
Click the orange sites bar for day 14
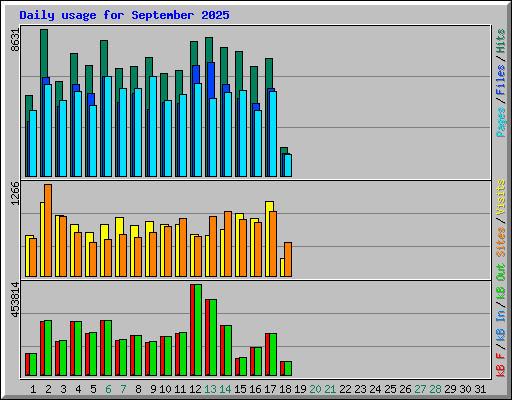click(228, 244)
